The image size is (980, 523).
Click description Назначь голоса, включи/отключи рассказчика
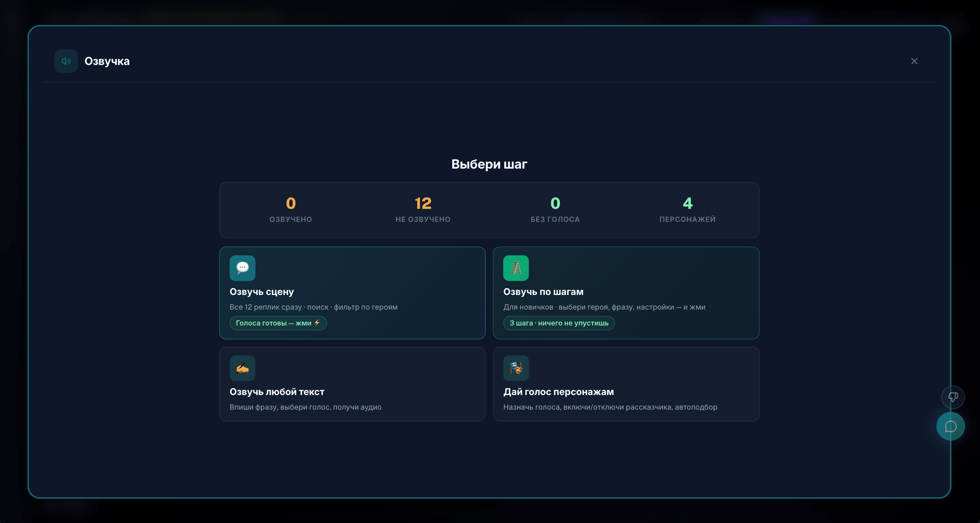pos(610,407)
